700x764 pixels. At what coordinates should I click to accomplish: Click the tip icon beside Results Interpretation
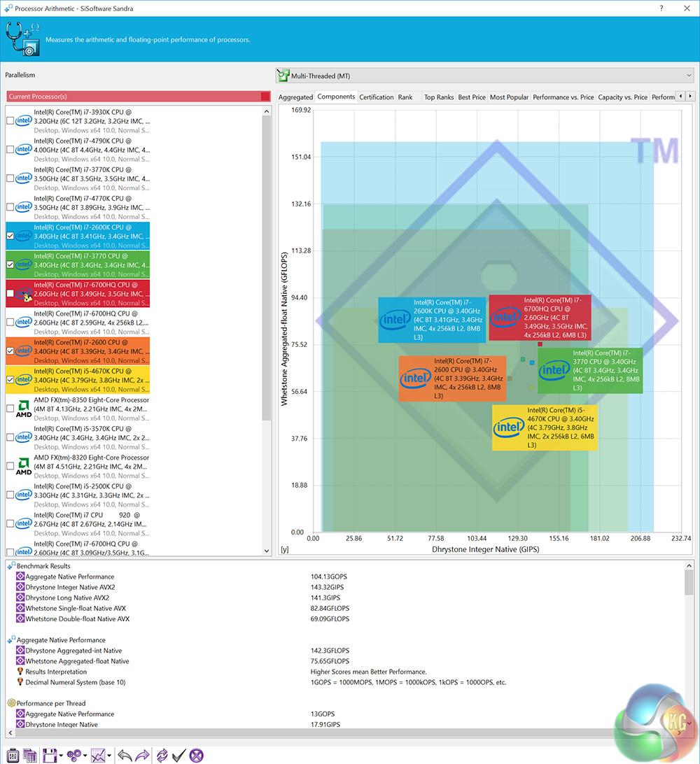20,672
